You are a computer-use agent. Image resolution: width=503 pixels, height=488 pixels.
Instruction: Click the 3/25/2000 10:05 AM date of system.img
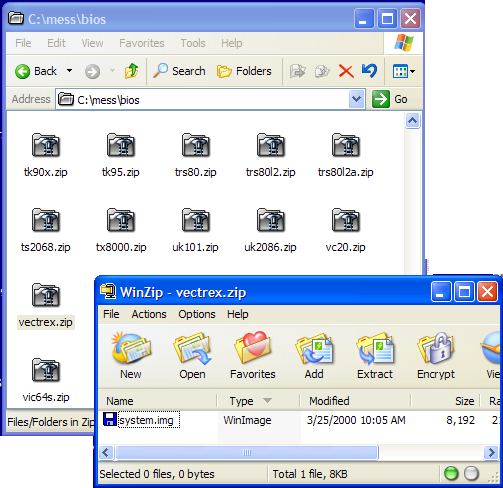[356, 420]
